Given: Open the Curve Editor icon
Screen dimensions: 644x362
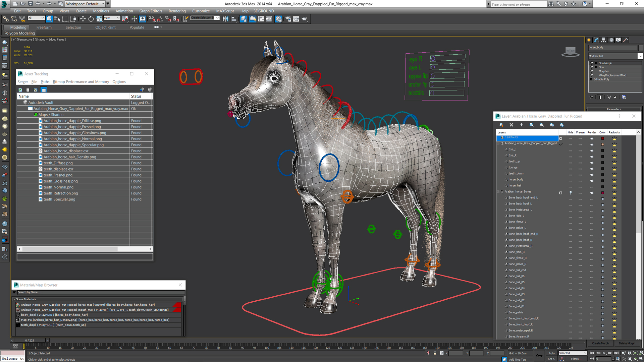Looking at the screenshot, I should pos(261,19).
